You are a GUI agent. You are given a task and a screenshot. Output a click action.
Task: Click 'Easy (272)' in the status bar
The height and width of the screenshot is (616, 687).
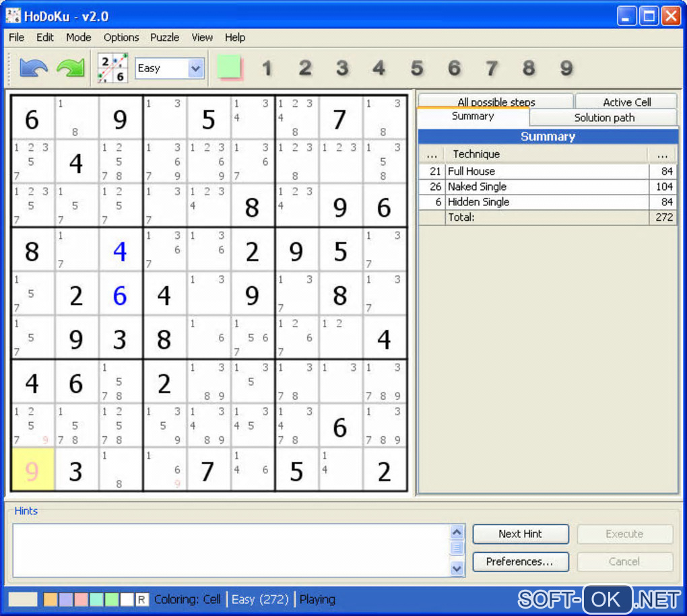click(x=260, y=599)
